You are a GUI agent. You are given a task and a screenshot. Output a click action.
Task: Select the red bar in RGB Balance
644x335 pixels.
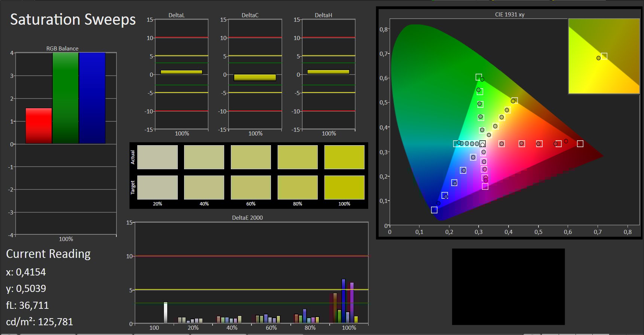(39, 126)
